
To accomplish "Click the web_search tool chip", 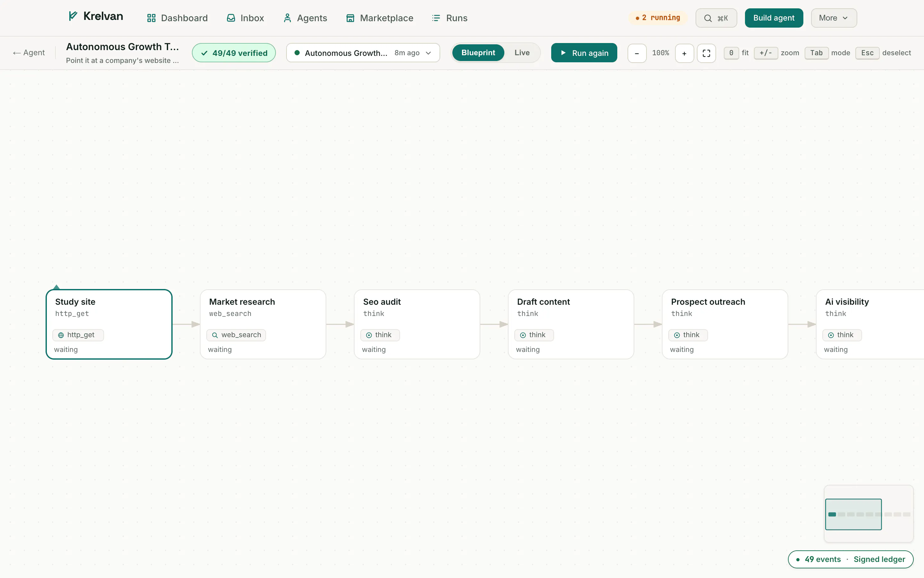I will pyautogui.click(x=236, y=335).
